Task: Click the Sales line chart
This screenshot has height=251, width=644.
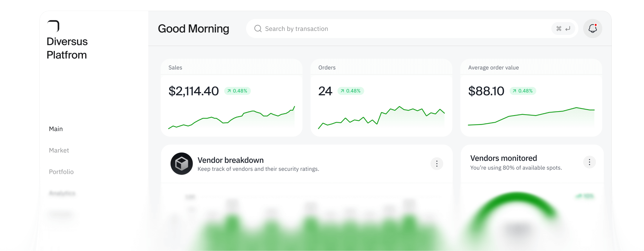Action: [231, 117]
